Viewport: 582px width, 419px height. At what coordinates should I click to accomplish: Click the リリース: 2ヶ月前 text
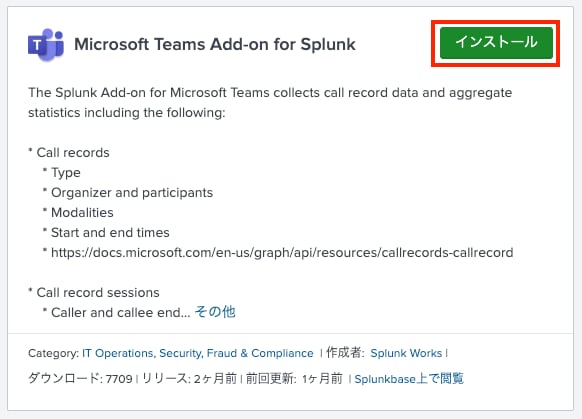(189, 379)
